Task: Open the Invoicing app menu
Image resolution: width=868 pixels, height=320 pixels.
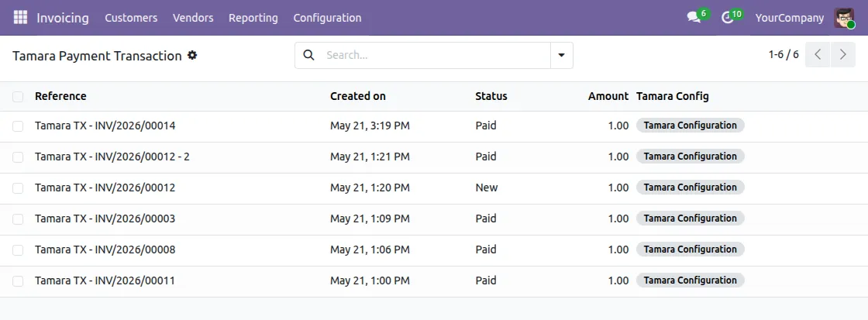Action: 63,18
